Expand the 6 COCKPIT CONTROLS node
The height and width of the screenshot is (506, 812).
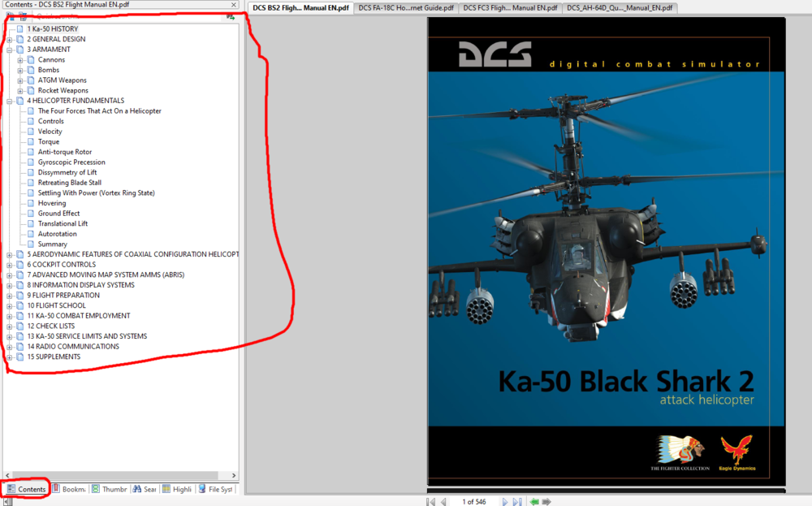tap(9, 265)
